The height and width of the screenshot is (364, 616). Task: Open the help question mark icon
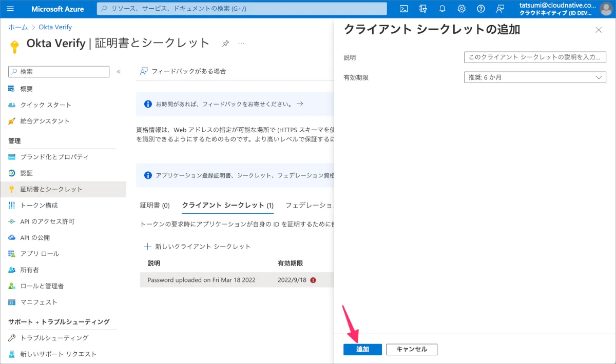(480, 9)
